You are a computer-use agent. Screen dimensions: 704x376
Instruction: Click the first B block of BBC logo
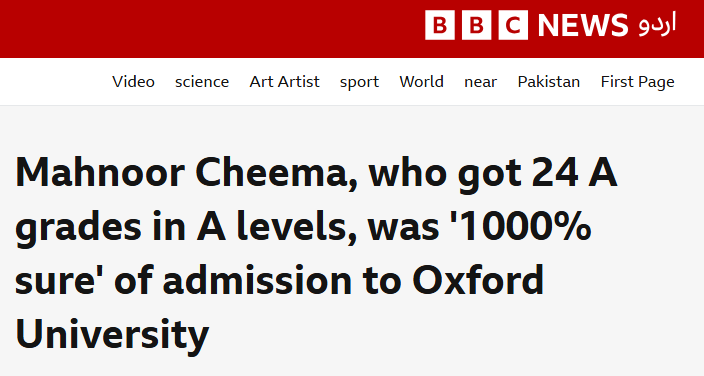(x=440, y=25)
